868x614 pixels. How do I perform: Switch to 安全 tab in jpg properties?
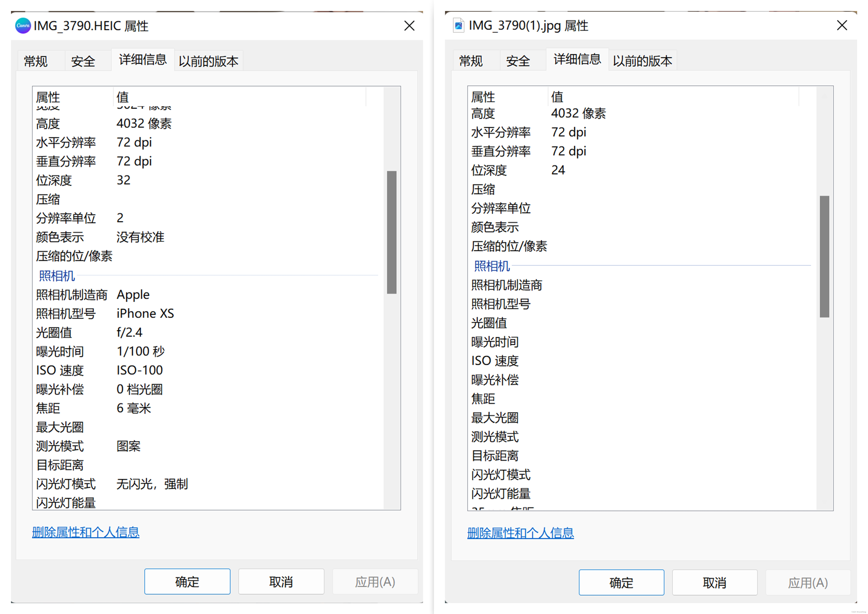pos(518,61)
